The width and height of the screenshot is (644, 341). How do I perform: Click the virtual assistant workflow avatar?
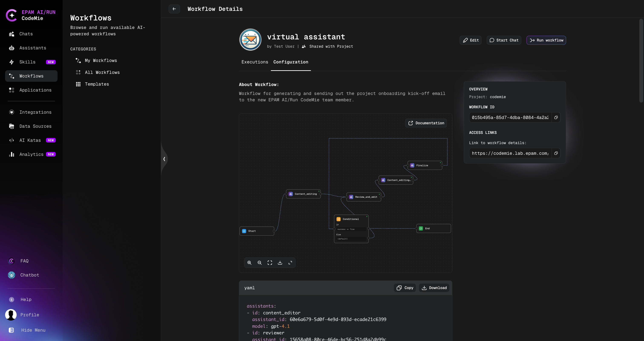[x=250, y=40]
